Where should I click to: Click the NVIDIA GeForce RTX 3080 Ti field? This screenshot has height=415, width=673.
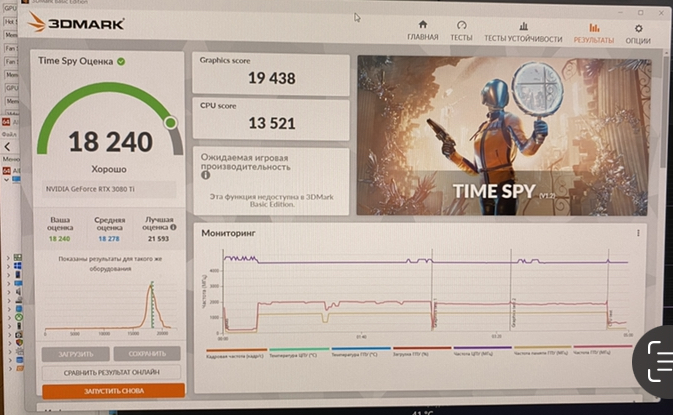(109, 189)
